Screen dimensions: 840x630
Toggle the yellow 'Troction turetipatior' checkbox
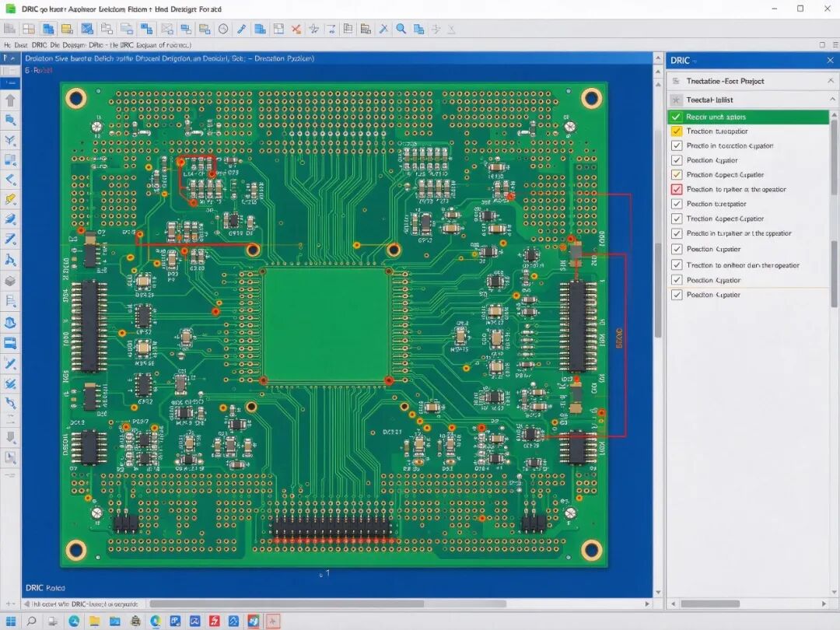(x=677, y=131)
